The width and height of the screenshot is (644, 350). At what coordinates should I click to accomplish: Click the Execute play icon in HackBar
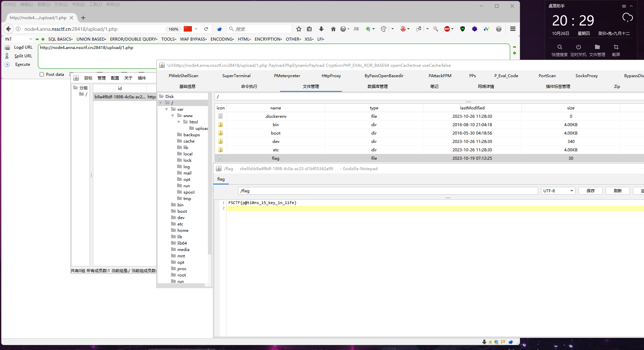pos(7,64)
